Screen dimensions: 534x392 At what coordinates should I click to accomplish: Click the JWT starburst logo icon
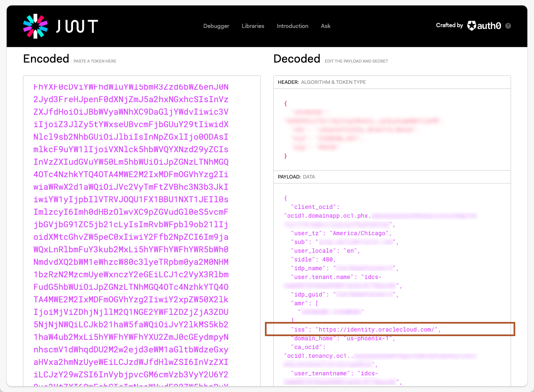pyautogui.click(x=35, y=26)
